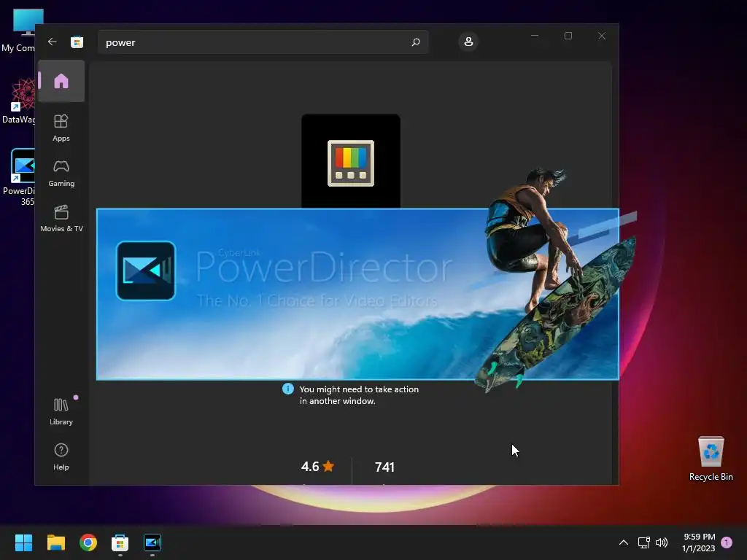Click 'You might need to take action' message
The image size is (747, 560).
359,394
